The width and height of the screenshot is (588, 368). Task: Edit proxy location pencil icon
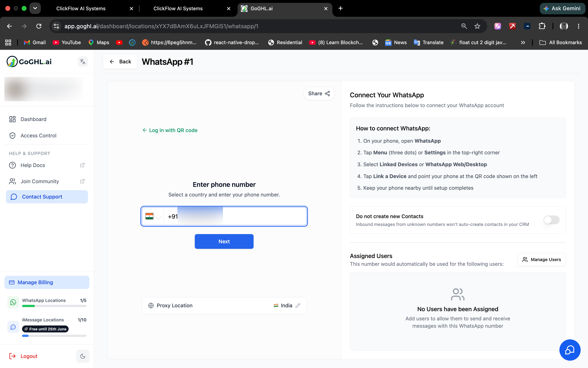point(298,305)
